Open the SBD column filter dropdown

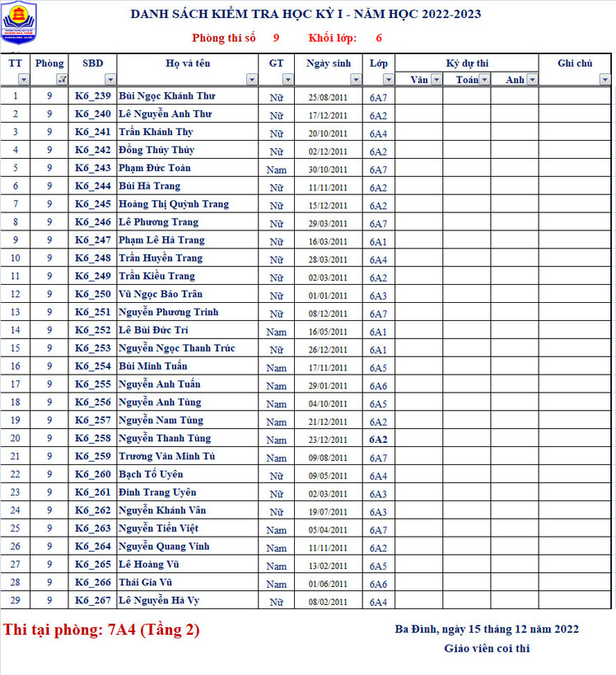tap(110, 79)
